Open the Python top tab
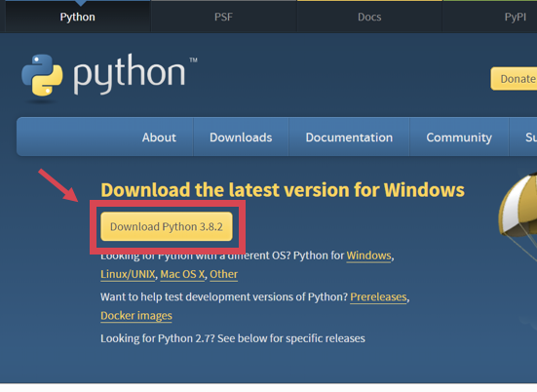This screenshot has width=537, height=392. pos(77,17)
